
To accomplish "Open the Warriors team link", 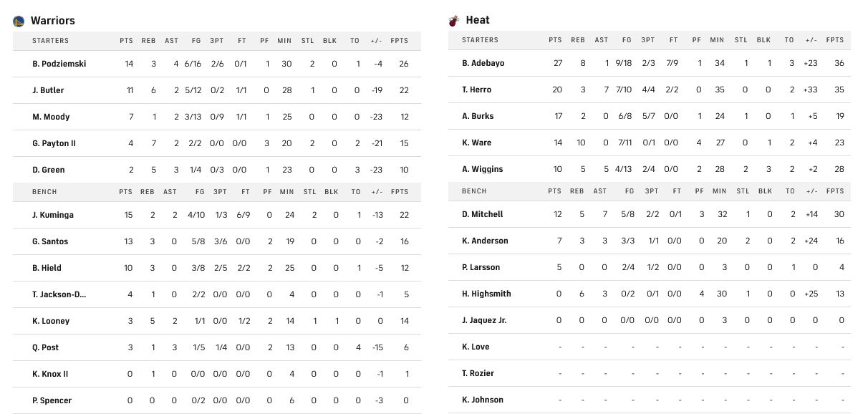I will click(52, 21).
